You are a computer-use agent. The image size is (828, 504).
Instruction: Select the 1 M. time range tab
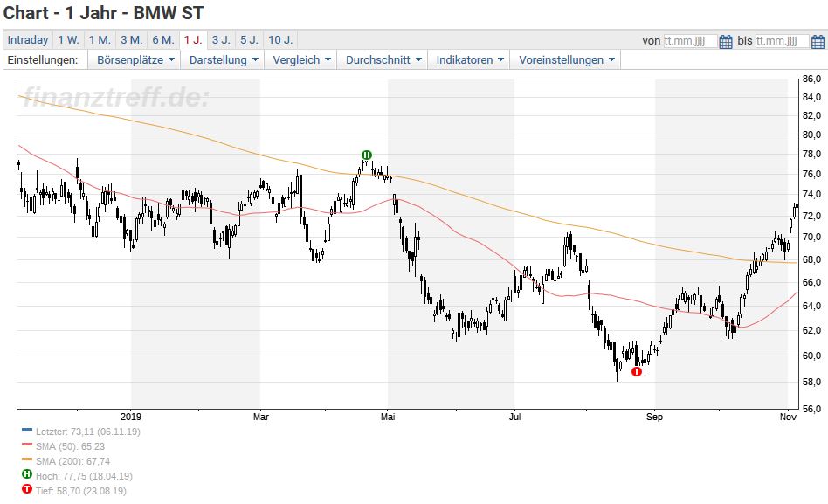[x=100, y=40]
